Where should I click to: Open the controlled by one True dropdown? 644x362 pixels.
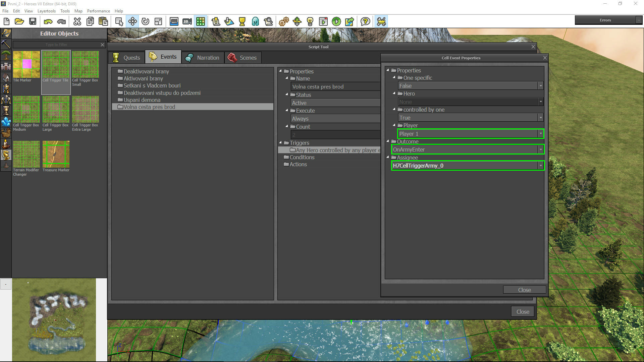(x=471, y=118)
